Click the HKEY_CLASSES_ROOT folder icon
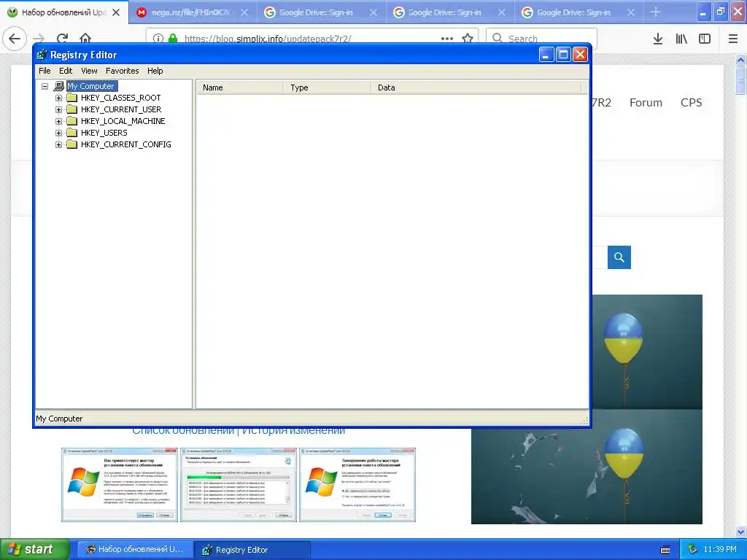 (x=72, y=98)
